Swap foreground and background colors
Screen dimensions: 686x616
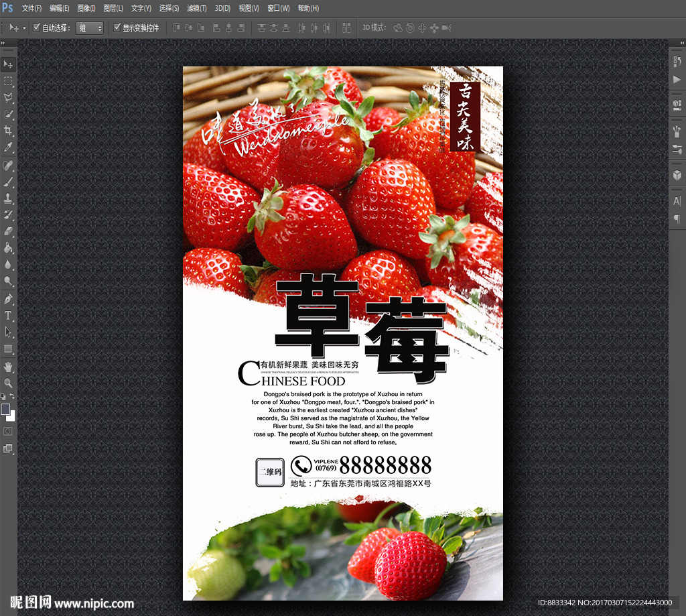(12, 396)
